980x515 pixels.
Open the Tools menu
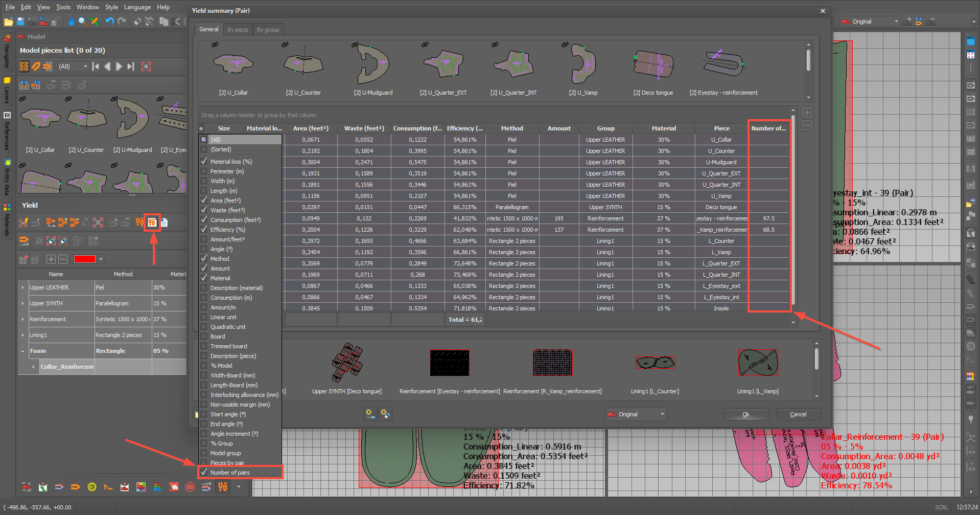pos(63,7)
